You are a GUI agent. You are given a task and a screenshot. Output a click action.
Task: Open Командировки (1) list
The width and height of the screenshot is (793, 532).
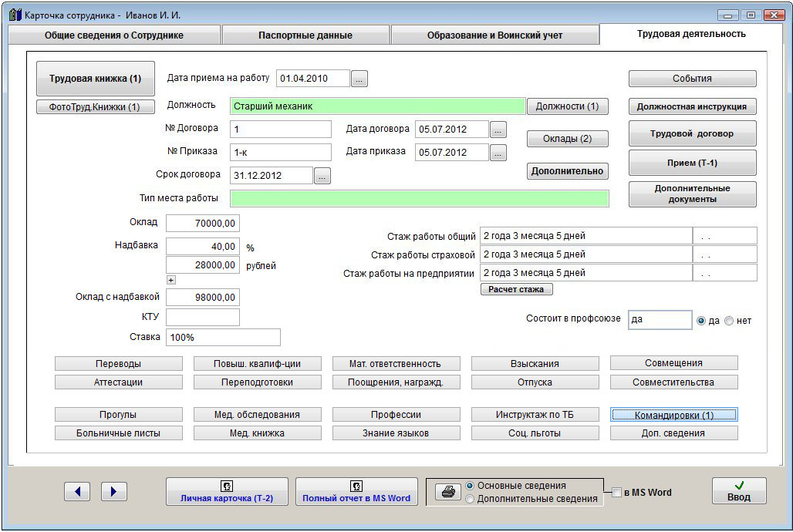click(673, 415)
